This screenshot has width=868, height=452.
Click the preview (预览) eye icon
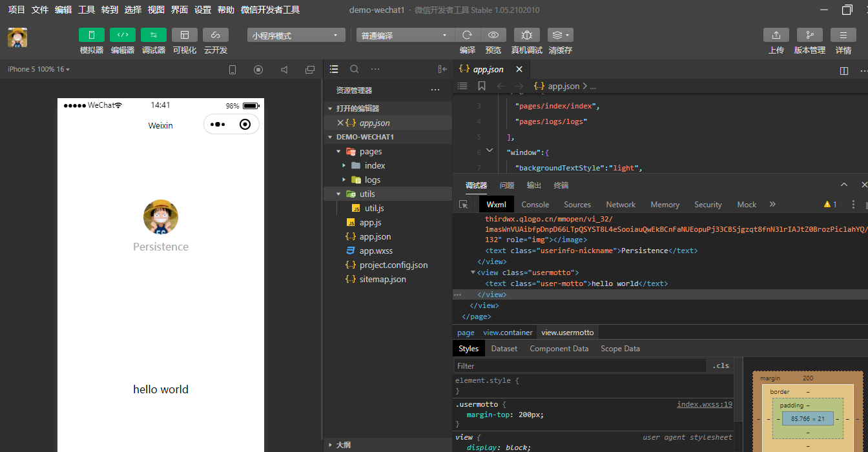pos(493,36)
